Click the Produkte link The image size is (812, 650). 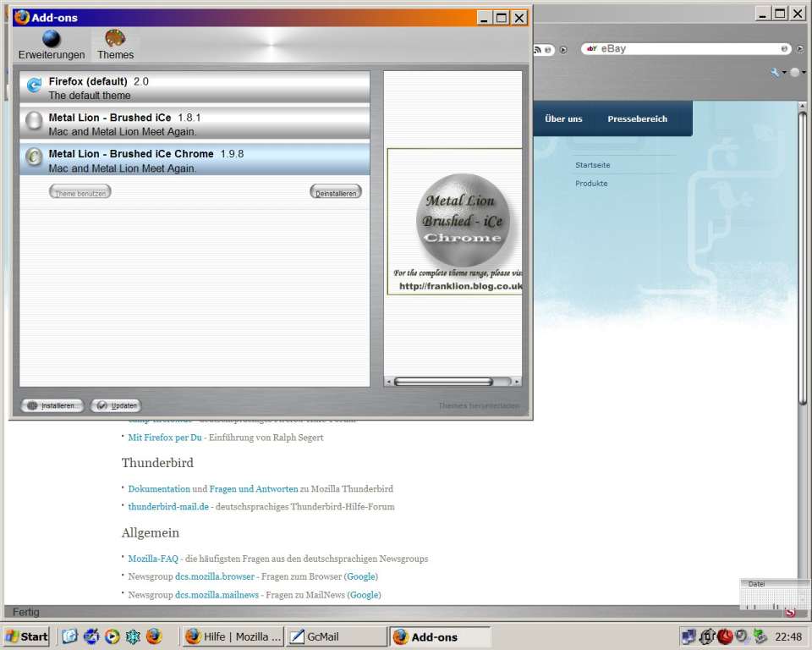(591, 184)
